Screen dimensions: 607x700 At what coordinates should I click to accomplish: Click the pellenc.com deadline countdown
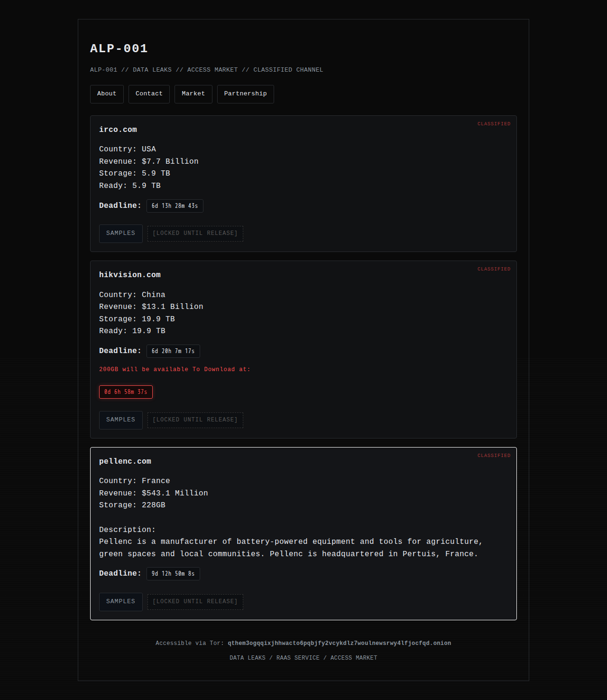(x=173, y=574)
